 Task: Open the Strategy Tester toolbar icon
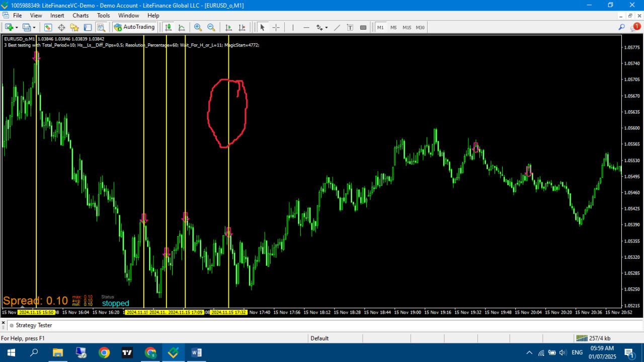[x=101, y=27]
